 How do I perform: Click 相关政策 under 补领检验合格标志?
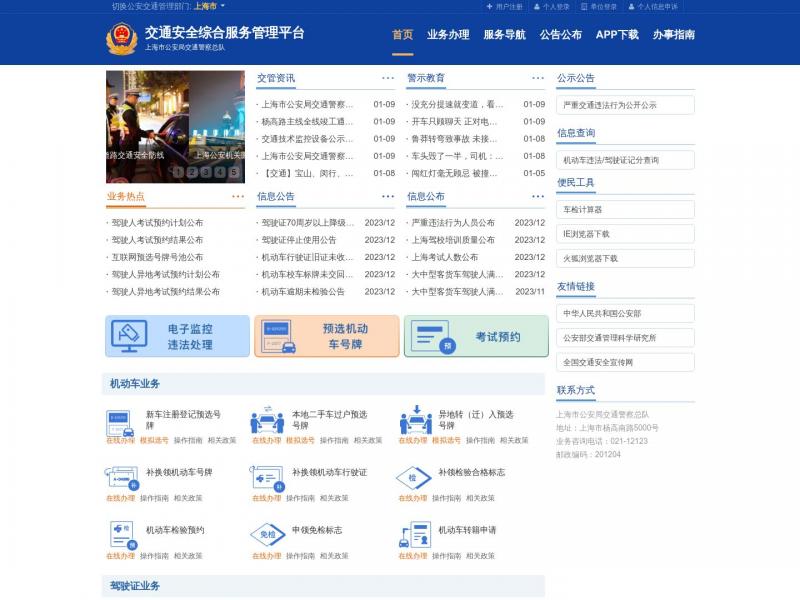[480, 498]
